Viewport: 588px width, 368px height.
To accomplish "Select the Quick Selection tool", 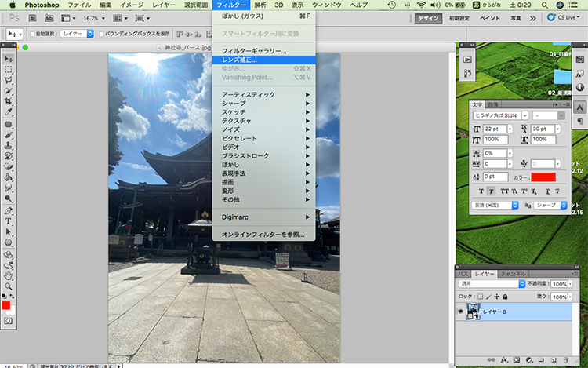I will click(x=9, y=90).
